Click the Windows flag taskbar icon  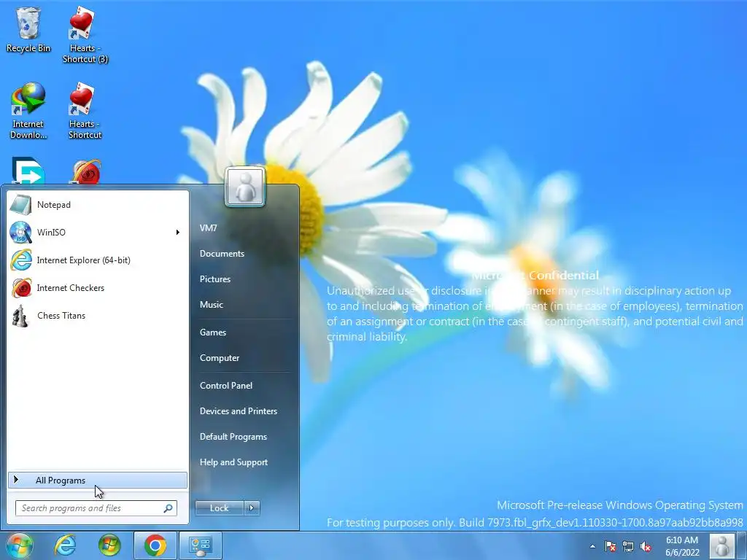tap(109, 545)
